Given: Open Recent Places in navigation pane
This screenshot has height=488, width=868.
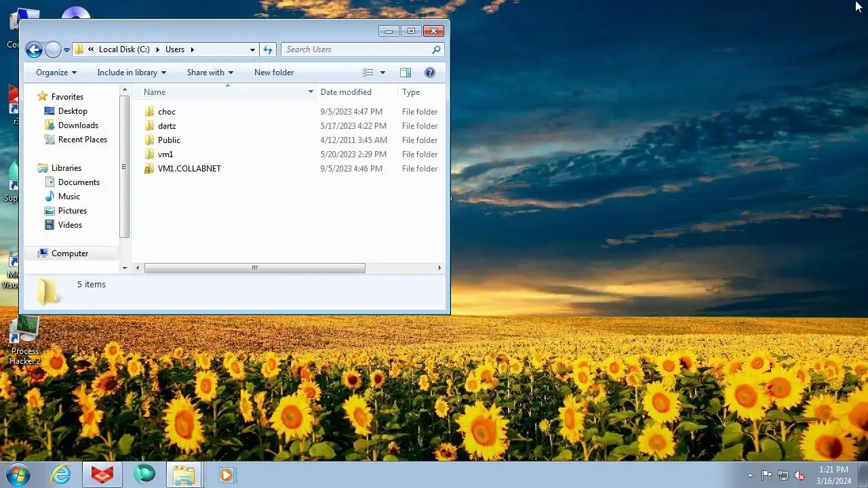Looking at the screenshot, I should (x=82, y=140).
